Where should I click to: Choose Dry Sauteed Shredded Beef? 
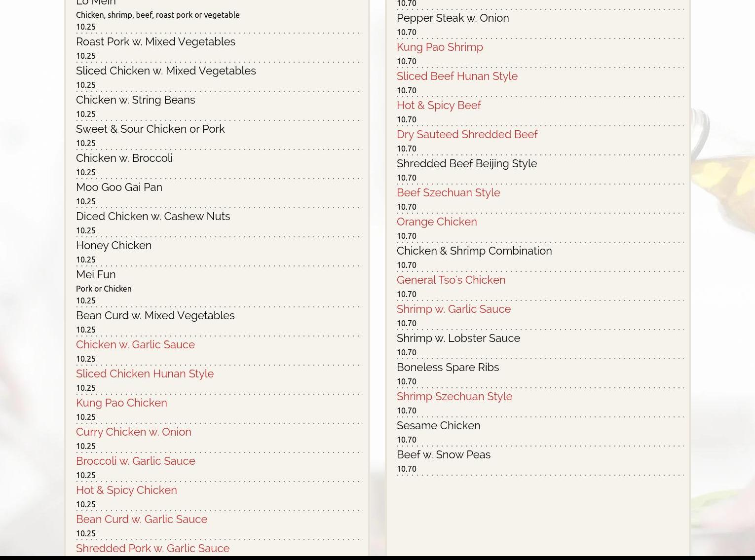(466, 135)
